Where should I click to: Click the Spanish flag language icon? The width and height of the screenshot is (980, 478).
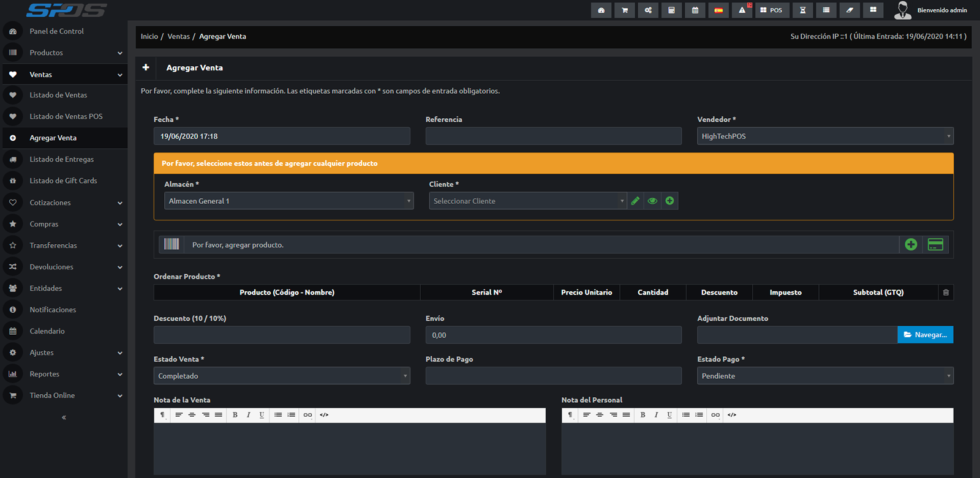click(718, 10)
